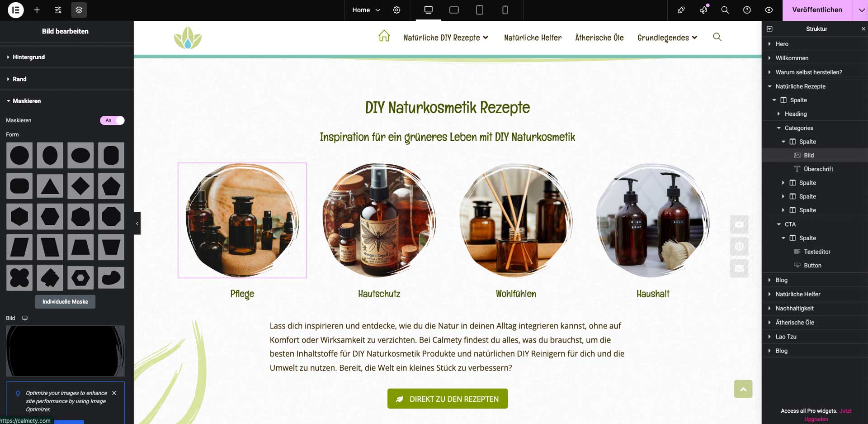868x424 pixels.
Task: Select the desktop preview icon
Action: (428, 10)
